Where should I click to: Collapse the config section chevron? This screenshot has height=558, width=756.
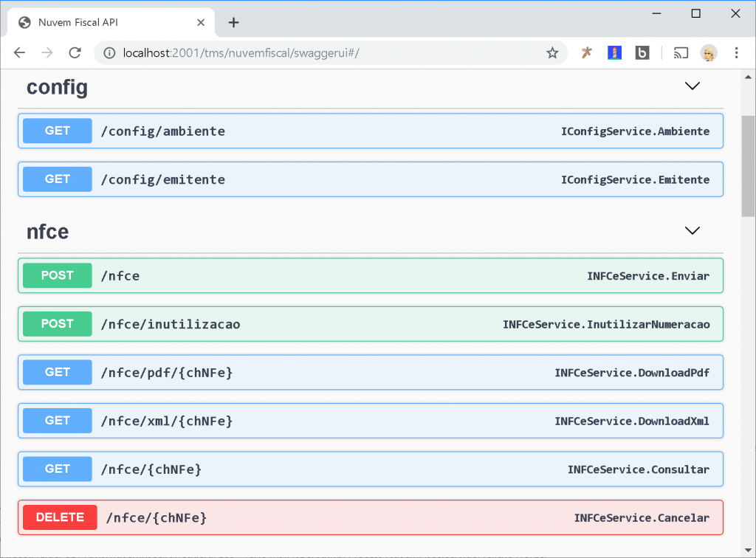[692, 86]
